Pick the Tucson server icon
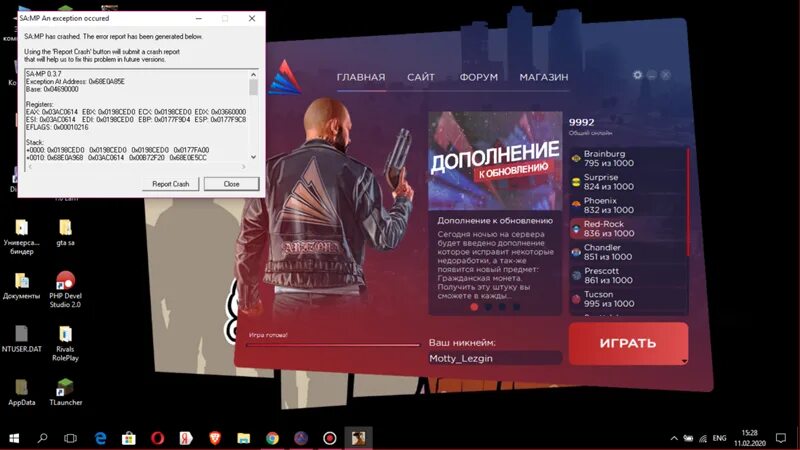The image size is (800, 450). [576, 299]
